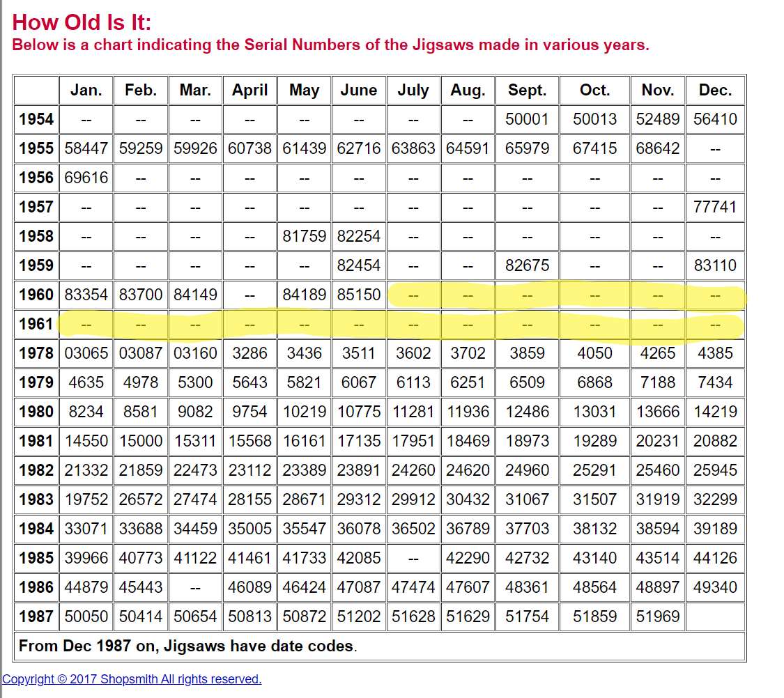Select serial number 56410 in 1954
Image resolution: width=784 pixels, height=698 pixels.
(715, 119)
